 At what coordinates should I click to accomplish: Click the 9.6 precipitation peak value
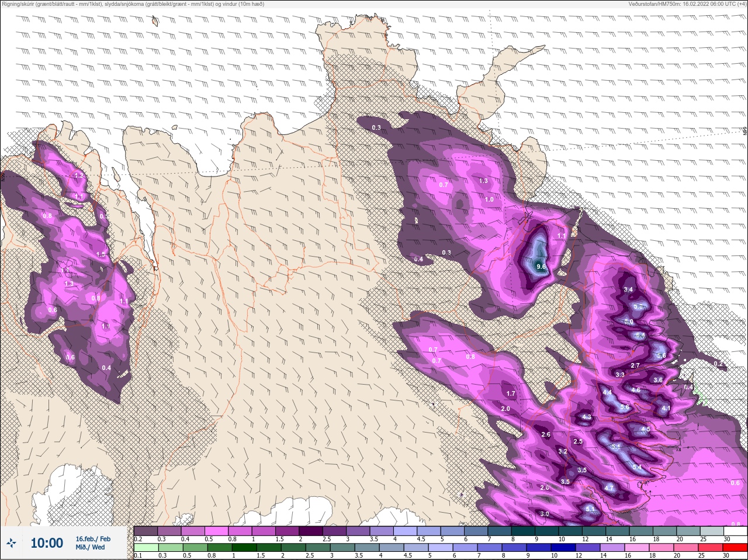541,267
